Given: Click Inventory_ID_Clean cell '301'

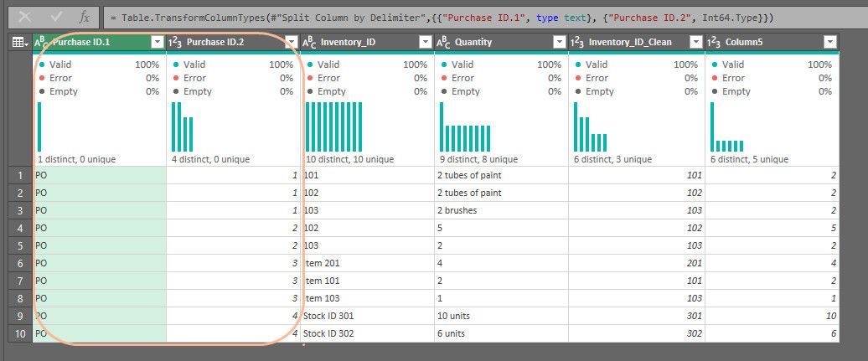Looking at the screenshot, I should tap(637, 316).
